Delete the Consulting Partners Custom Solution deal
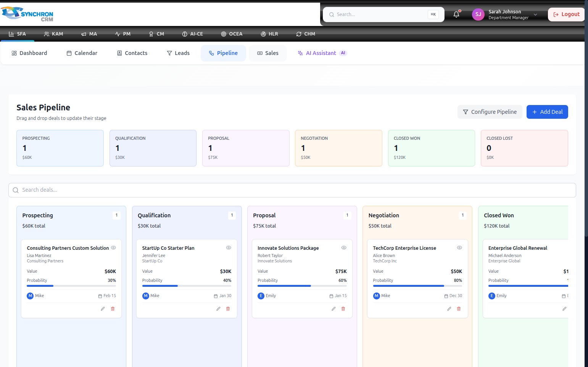 point(113,309)
